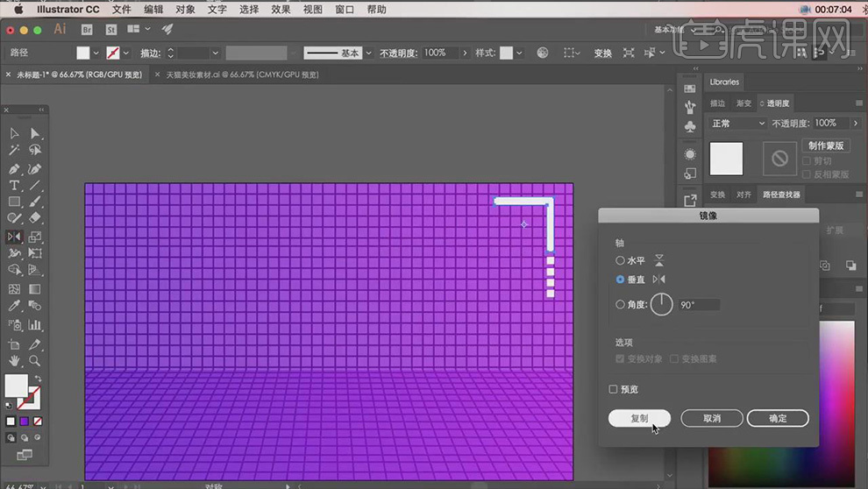The image size is (868, 489).
Task: Select the Column Graph tool
Action: [x=35, y=325]
